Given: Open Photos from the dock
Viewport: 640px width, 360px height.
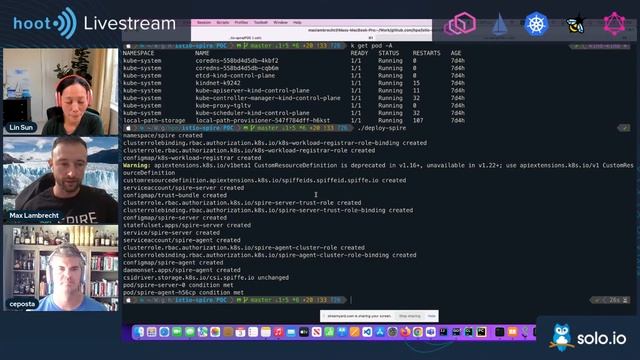Looking at the screenshot, I should pos(215,332).
